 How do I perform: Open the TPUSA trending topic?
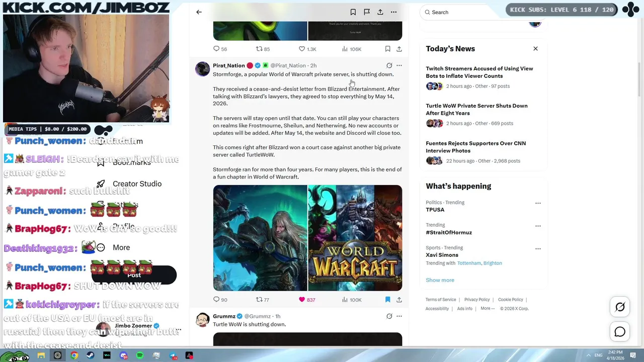click(x=435, y=210)
